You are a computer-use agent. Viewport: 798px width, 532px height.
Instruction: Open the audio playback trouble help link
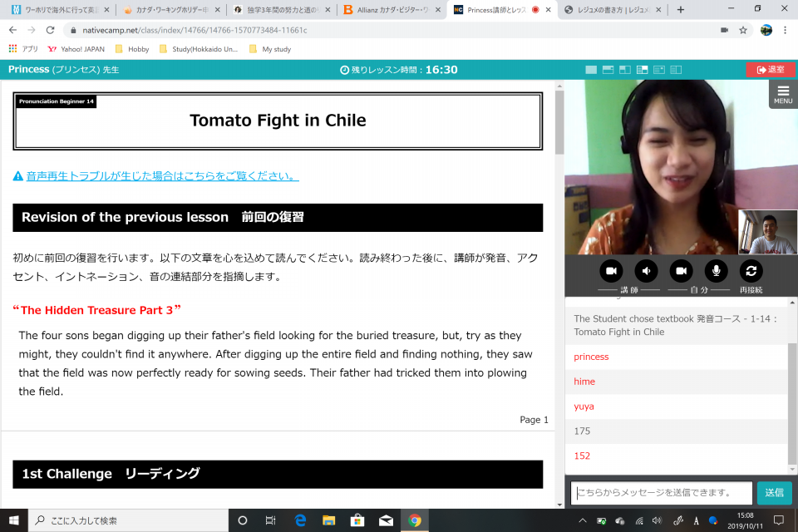pyautogui.click(x=162, y=176)
